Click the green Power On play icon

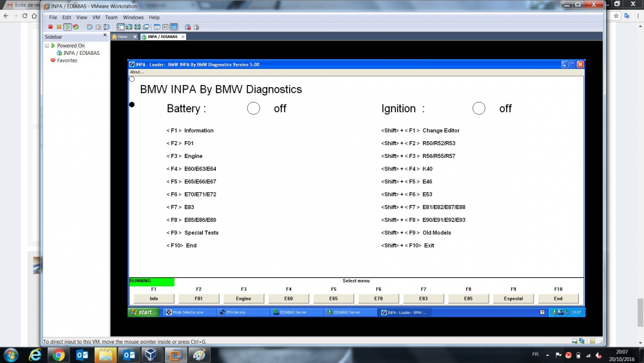point(68,26)
